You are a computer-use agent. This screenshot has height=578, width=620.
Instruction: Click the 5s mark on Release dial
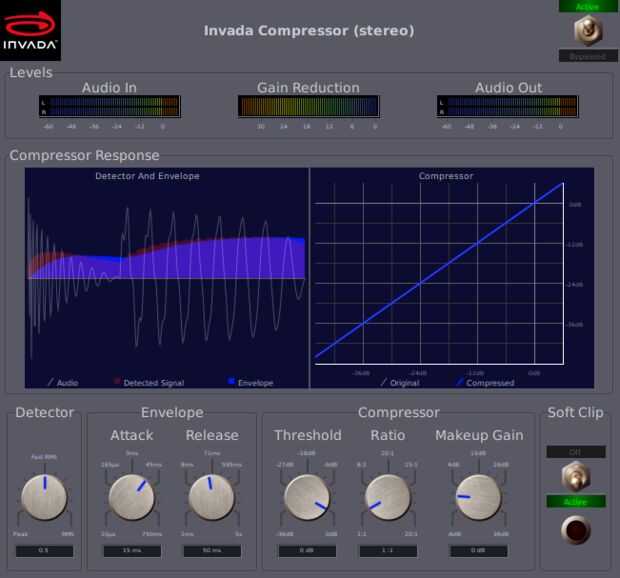(x=238, y=534)
